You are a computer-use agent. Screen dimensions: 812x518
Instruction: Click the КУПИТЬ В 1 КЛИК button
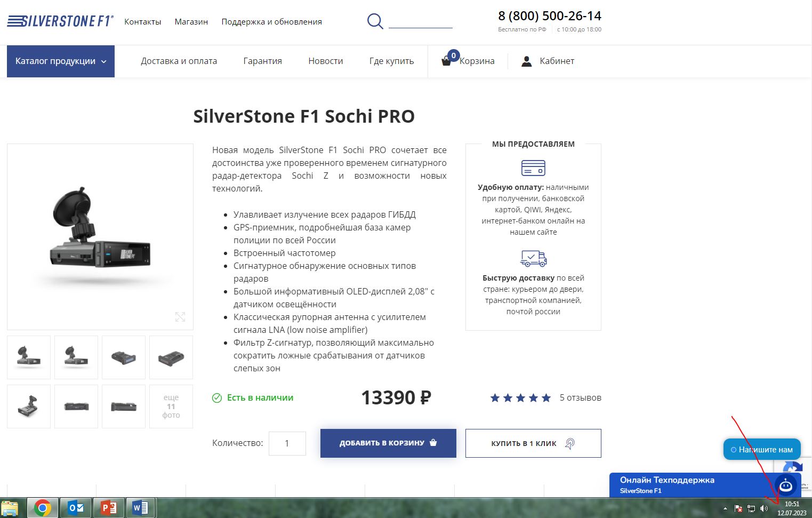[533, 443]
